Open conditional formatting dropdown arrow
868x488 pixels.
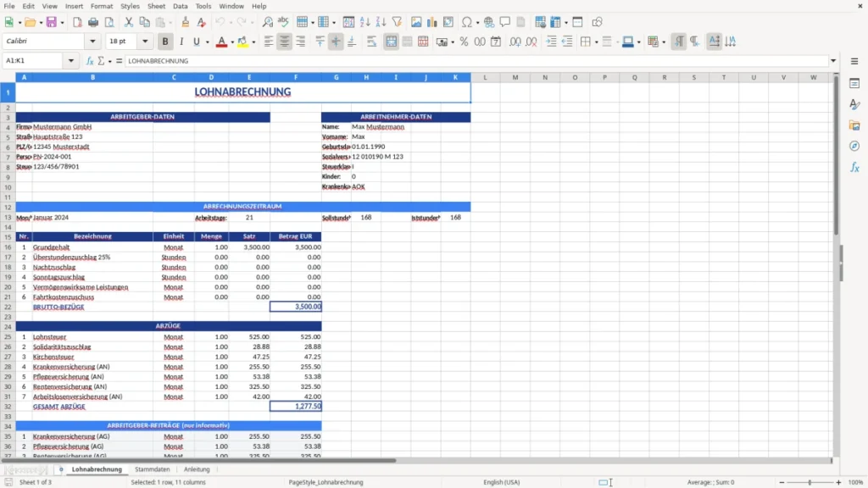[x=663, y=42]
